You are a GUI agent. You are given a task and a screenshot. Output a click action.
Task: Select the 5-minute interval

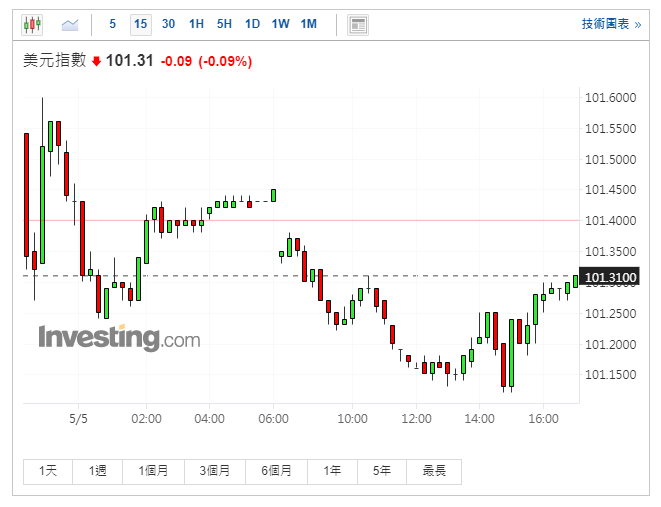point(113,24)
